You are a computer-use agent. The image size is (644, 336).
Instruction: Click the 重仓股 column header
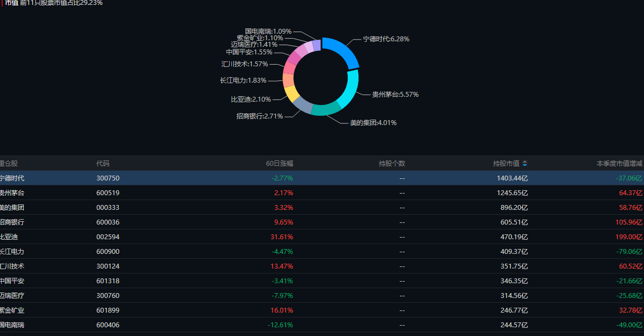9,164
